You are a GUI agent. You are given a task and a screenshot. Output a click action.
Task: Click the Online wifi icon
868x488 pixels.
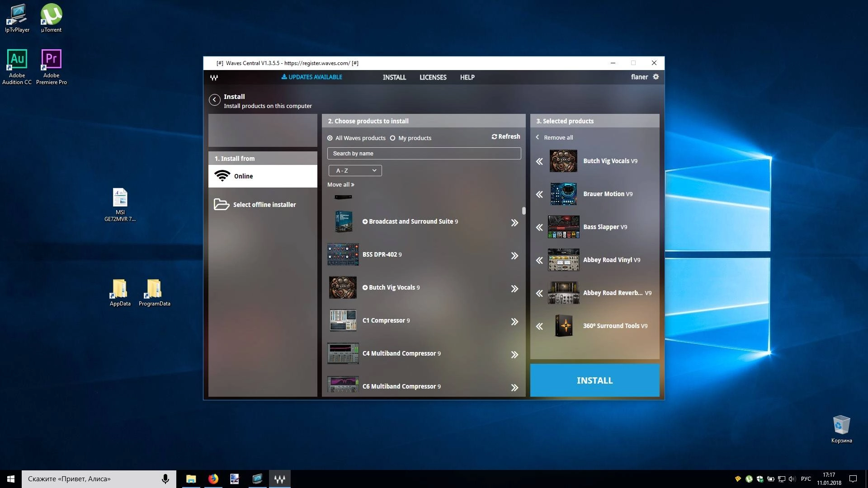[222, 176]
